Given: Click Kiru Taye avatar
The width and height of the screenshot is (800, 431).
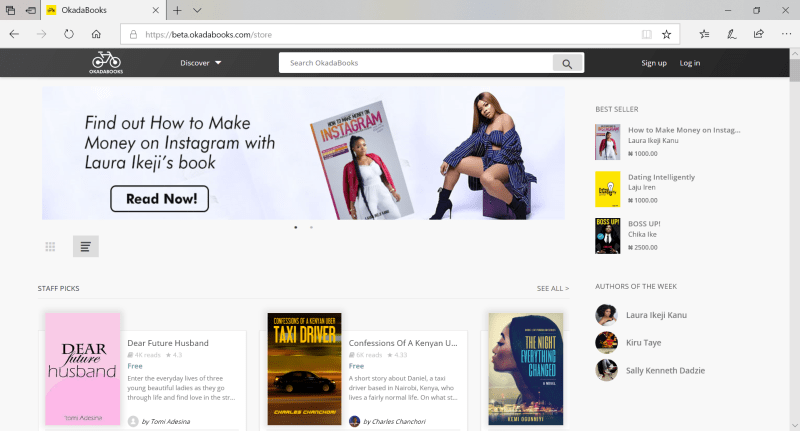Looking at the screenshot, I should pyautogui.click(x=606, y=342).
